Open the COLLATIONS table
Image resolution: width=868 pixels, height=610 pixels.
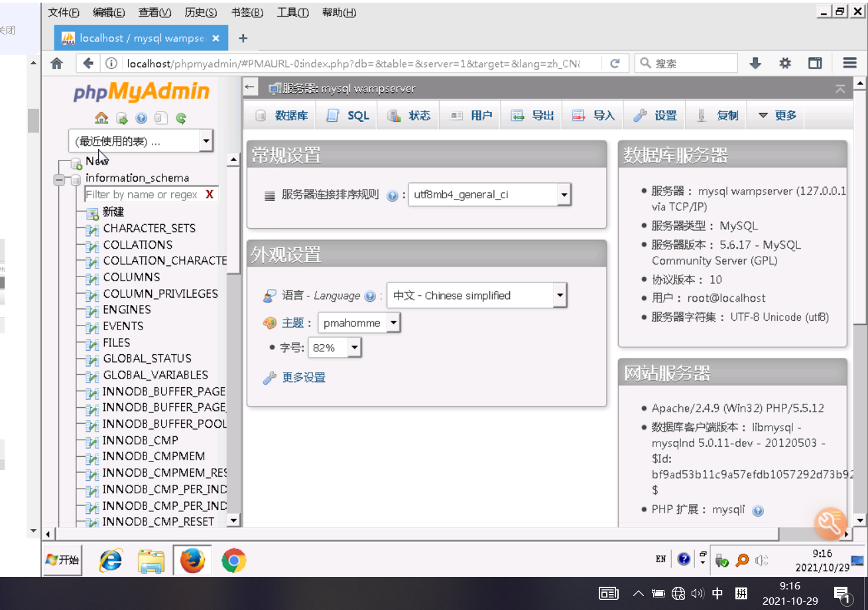click(137, 245)
